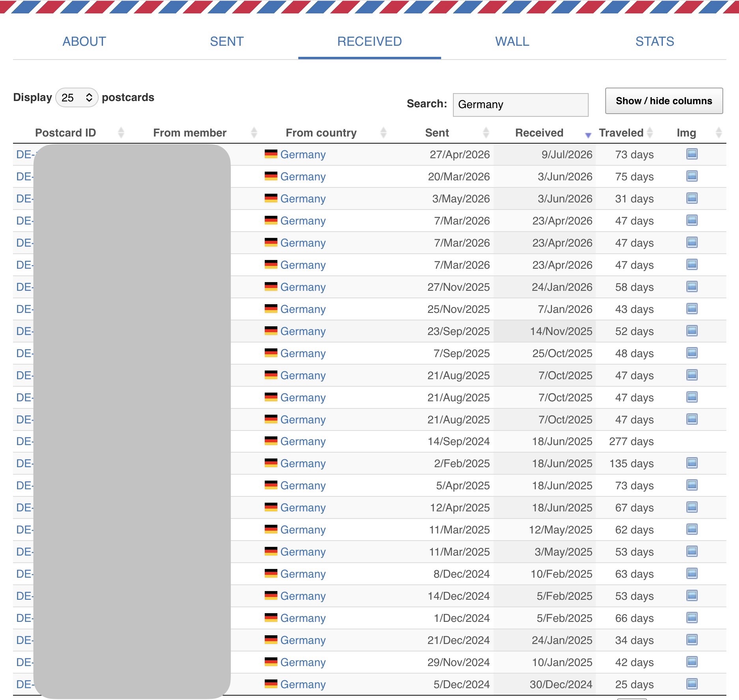Open Germany link in 135 days row
Viewport: 739px width, 700px height.
[x=303, y=463]
